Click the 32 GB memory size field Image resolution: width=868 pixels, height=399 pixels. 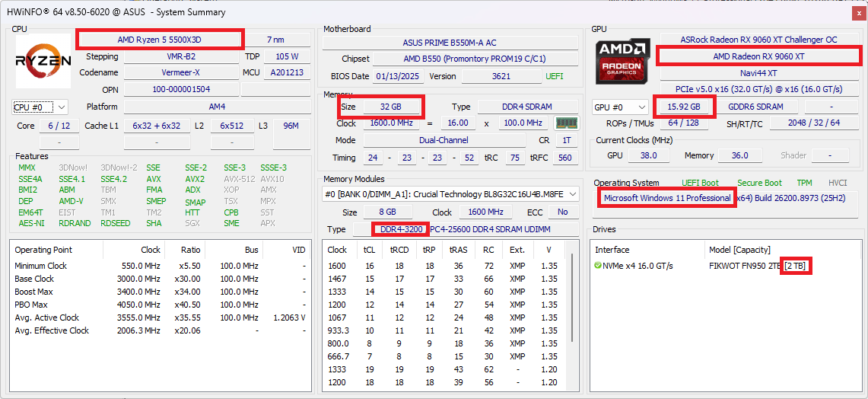click(391, 107)
